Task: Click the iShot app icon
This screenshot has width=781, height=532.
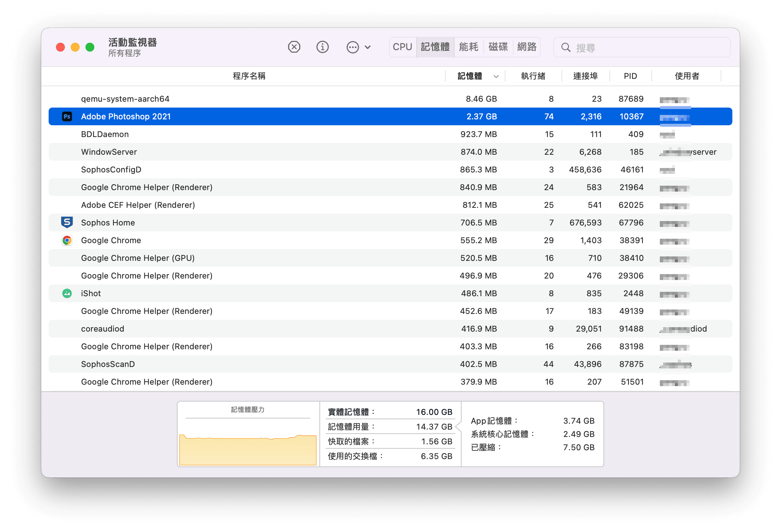Action: [67, 293]
